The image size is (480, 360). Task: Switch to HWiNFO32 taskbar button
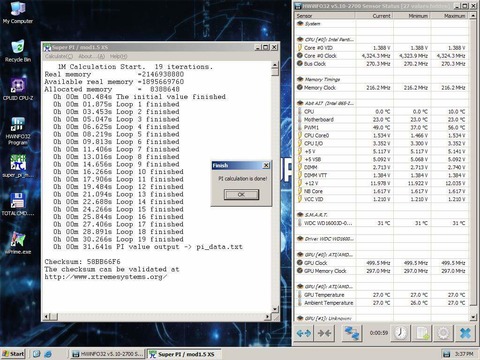(x=108, y=354)
